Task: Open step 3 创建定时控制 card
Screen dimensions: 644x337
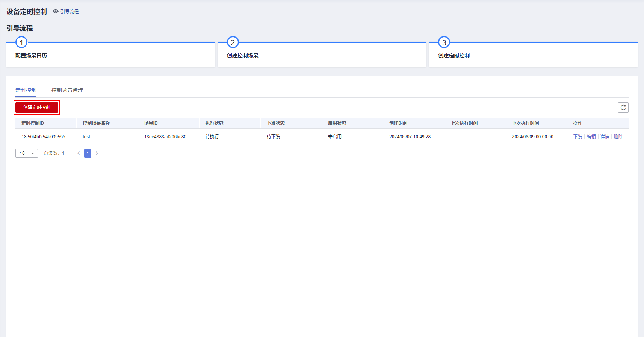Action: [x=533, y=54]
